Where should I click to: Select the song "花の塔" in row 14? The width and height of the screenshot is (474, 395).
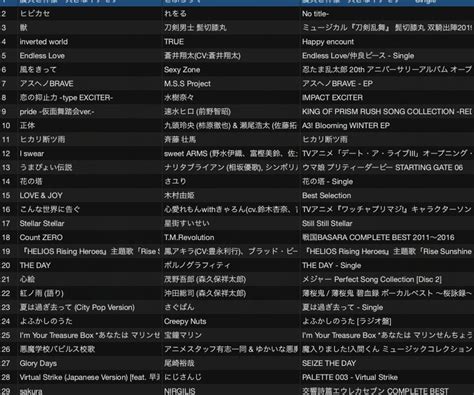click(x=31, y=181)
